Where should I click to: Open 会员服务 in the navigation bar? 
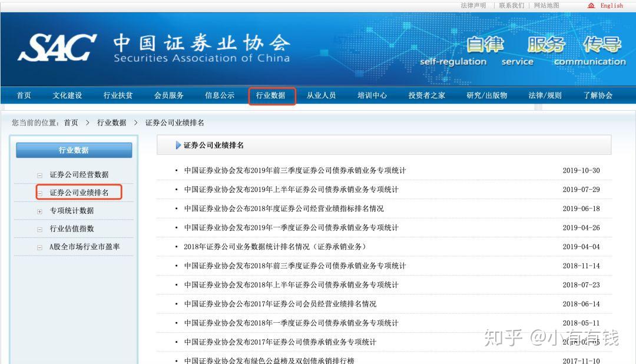169,95
